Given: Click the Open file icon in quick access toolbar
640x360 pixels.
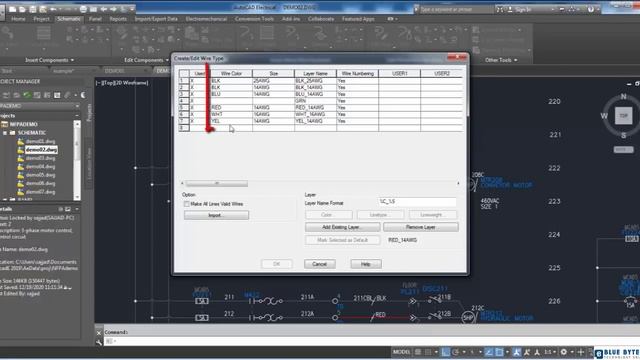Looking at the screenshot, I should (22, 9).
